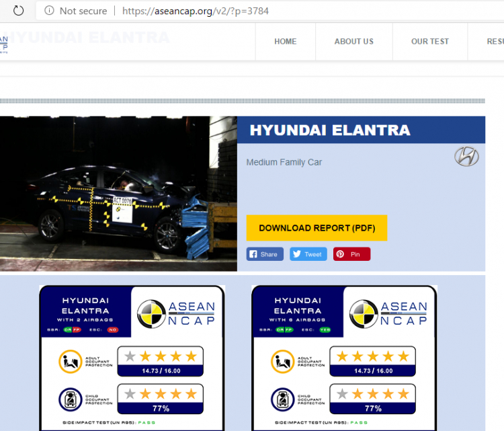Click ESC NO badge on 2 airbags card
Screen dimensions: 504x431
(112, 329)
